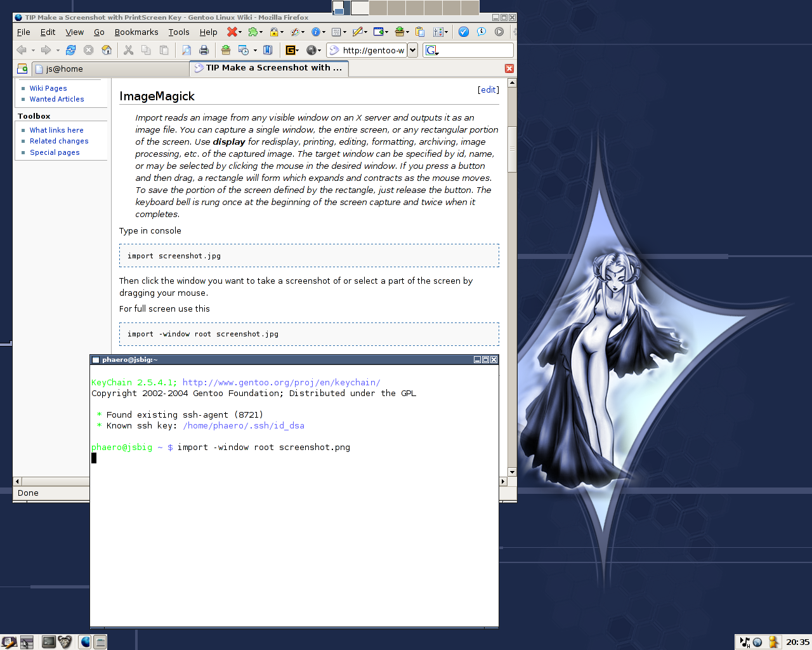Close the current tab with red X

click(x=509, y=69)
